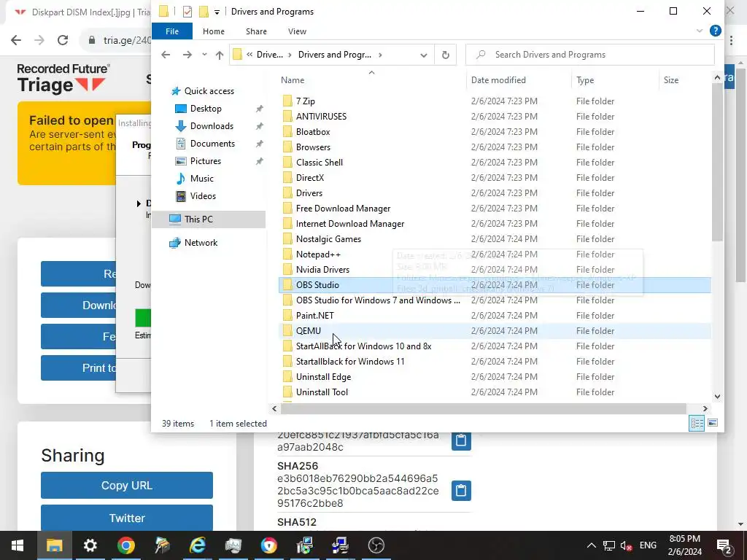Image resolution: width=747 pixels, height=560 pixels.
Task: Open File Explorer help question mark
Action: point(715,31)
